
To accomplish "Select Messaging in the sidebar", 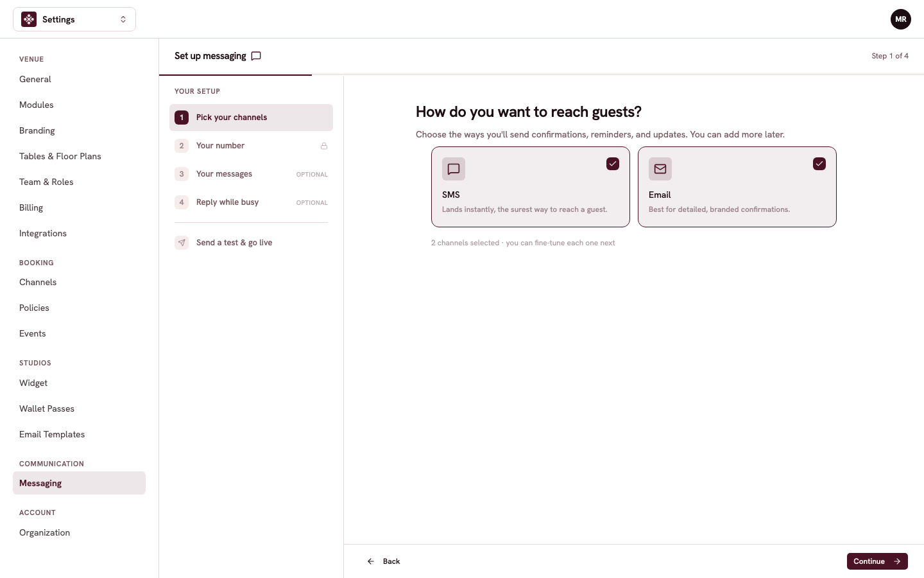I will (79, 483).
